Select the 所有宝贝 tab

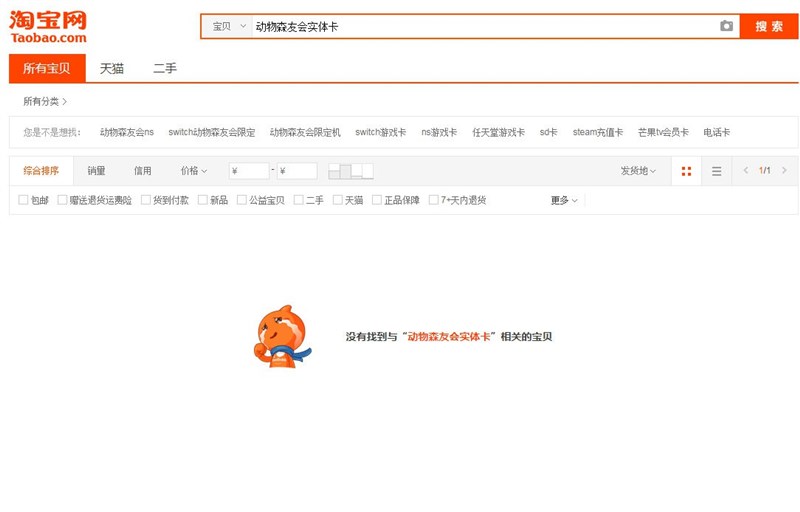47,68
